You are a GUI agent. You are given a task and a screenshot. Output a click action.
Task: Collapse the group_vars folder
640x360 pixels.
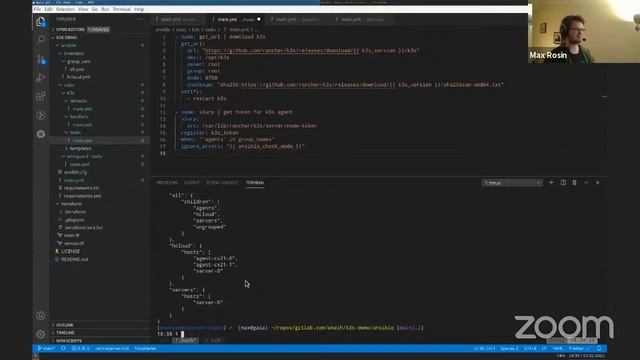[x=78, y=61]
